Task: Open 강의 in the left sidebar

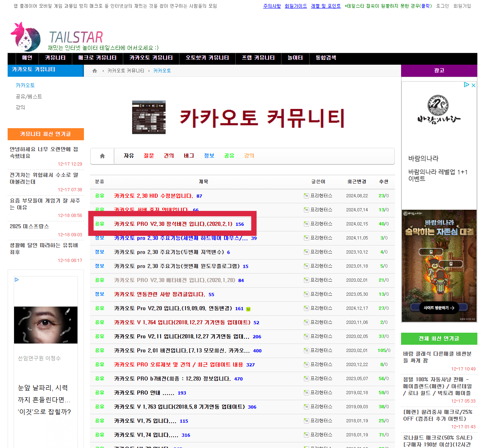Action: pyautogui.click(x=20, y=108)
